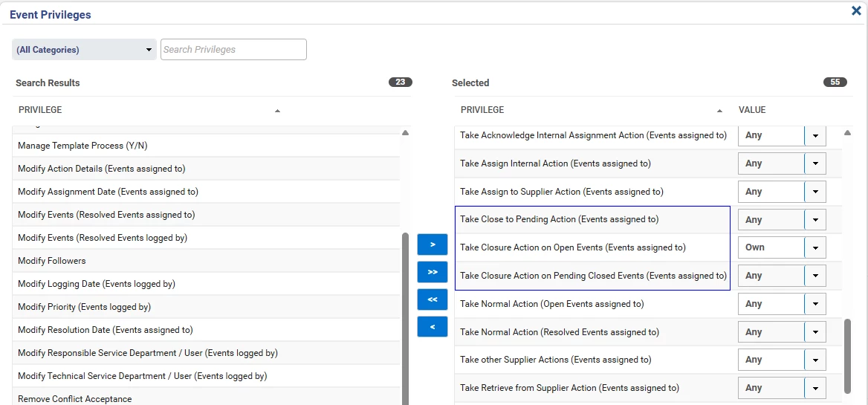Click the move selected left (<) button

[x=433, y=327]
